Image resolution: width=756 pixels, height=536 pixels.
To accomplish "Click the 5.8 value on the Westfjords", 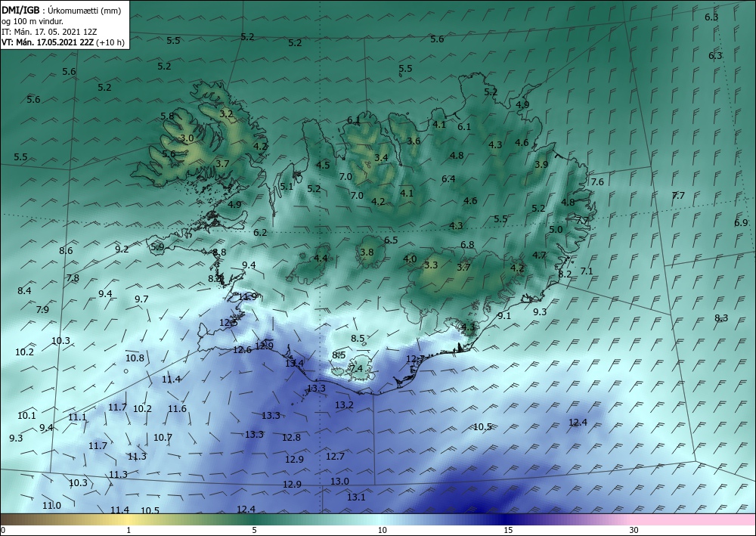I will click(x=167, y=116).
